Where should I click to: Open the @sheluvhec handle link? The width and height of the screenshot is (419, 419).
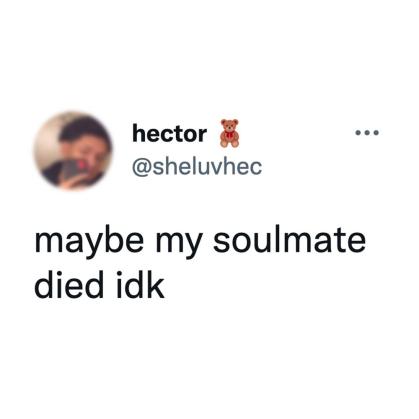tap(197, 167)
